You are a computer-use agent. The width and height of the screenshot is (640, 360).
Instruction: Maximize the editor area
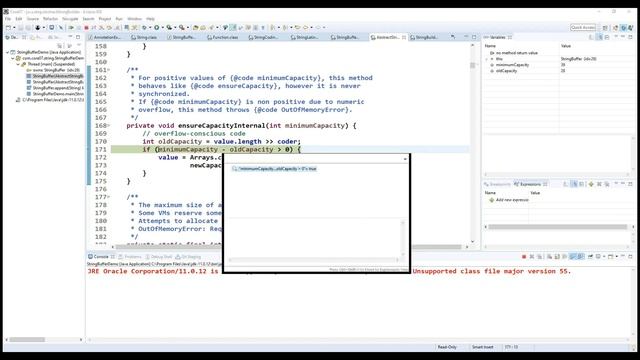(x=474, y=37)
